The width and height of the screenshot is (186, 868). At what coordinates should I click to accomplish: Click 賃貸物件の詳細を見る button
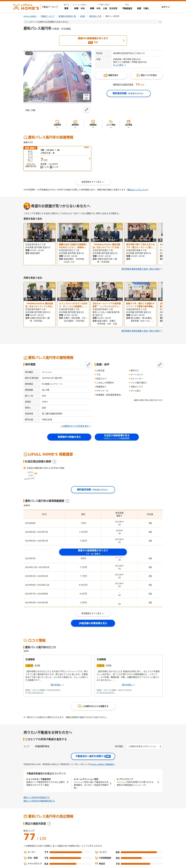[x=69, y=437]
